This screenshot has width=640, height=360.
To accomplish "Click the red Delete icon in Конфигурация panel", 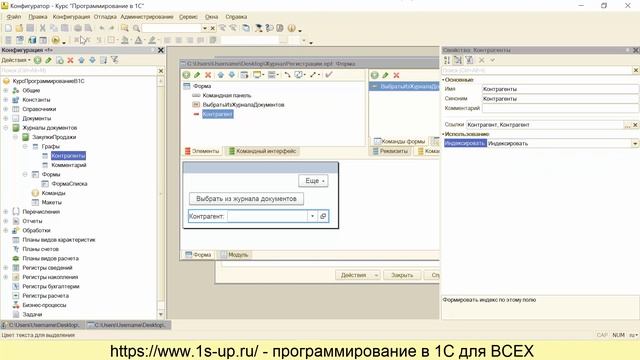I will pos(70,60).
